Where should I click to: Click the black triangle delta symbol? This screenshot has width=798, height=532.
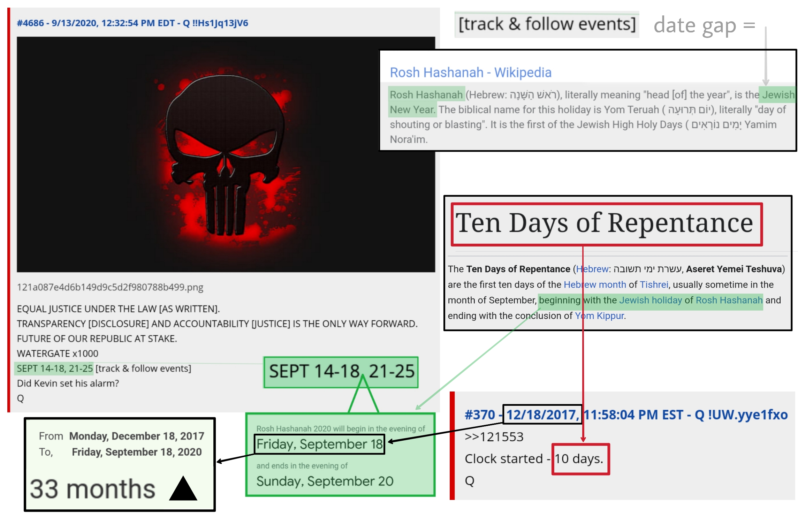183,488
